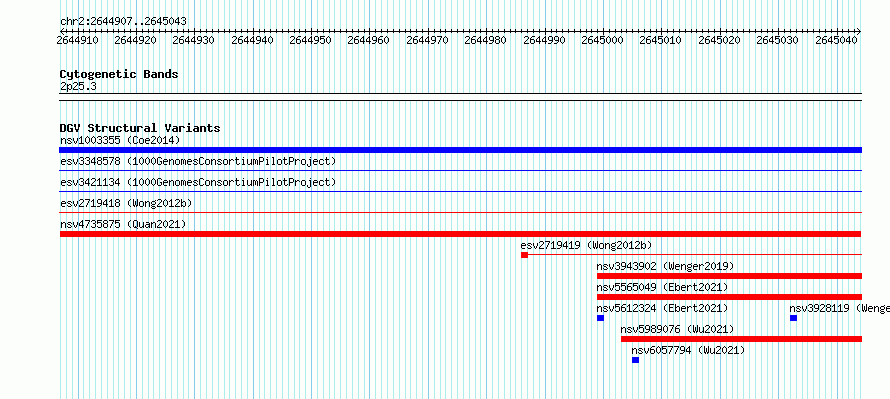890x399 pixels.
Task: Open the esv2719418 (Wong2012b) label
Action: pos(125,203)
